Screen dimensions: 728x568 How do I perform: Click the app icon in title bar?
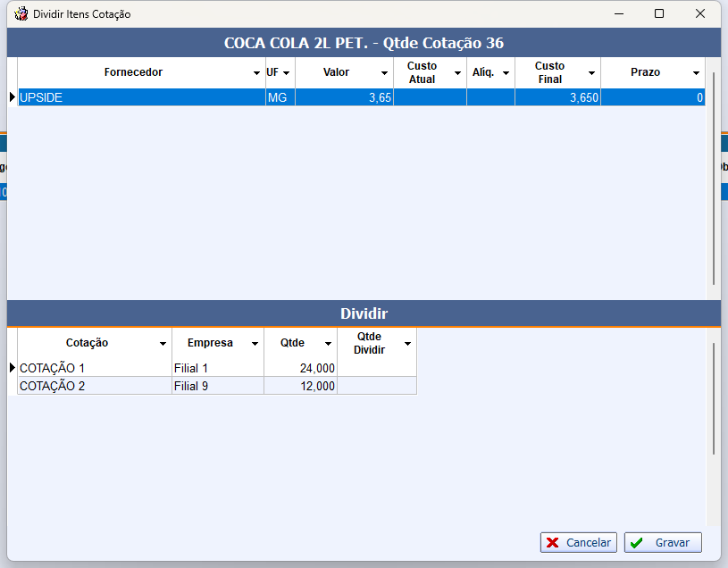click(x=21, y=14)
